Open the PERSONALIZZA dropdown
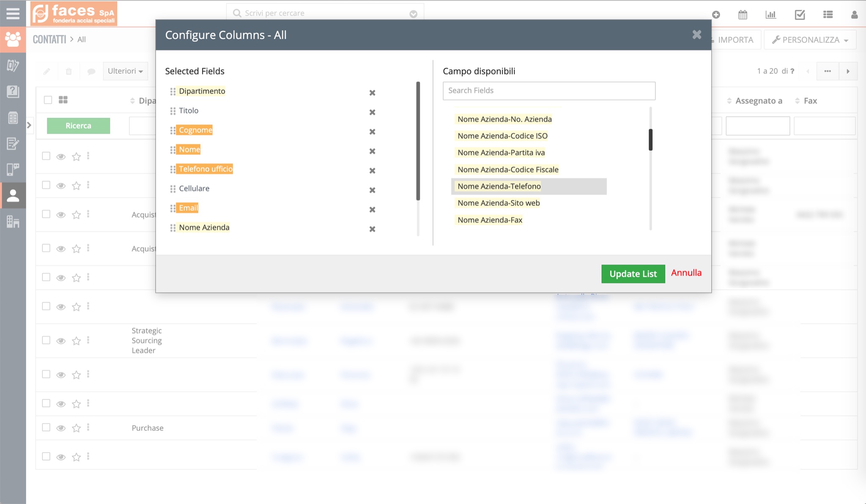 tap(810, 40)
